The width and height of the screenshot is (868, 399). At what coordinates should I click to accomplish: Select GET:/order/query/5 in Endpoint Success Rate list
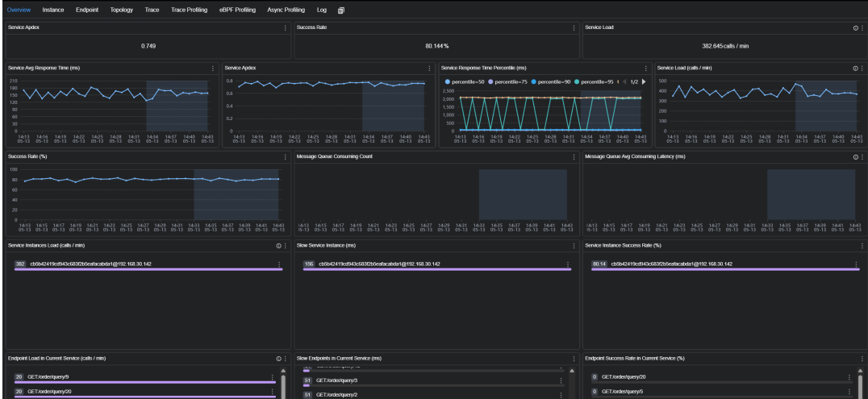(622, 391)
